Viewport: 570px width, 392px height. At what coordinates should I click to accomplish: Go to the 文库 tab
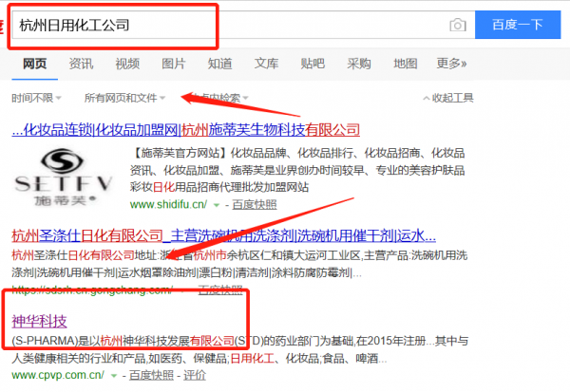[x=266, y=64]
